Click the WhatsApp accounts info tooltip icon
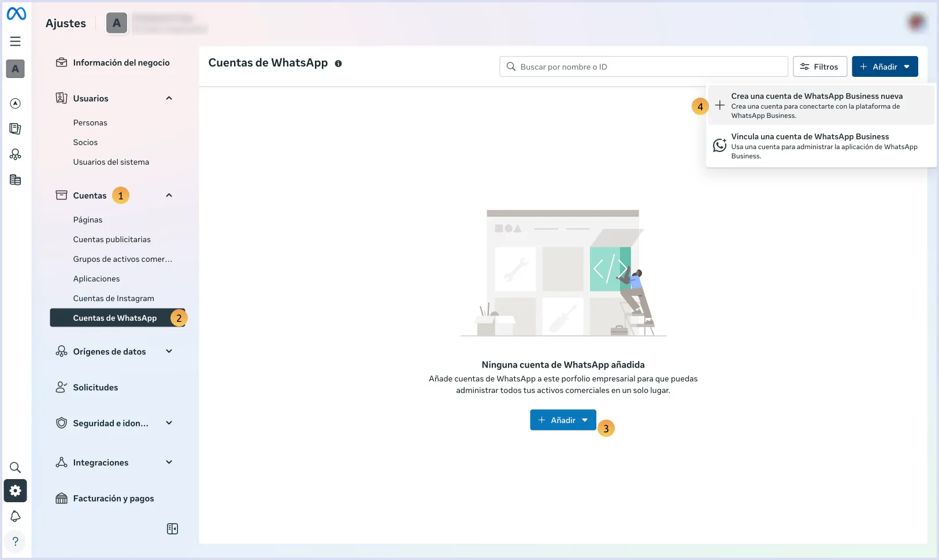Viewport: 939px width, 560px height. pos(339,64)
